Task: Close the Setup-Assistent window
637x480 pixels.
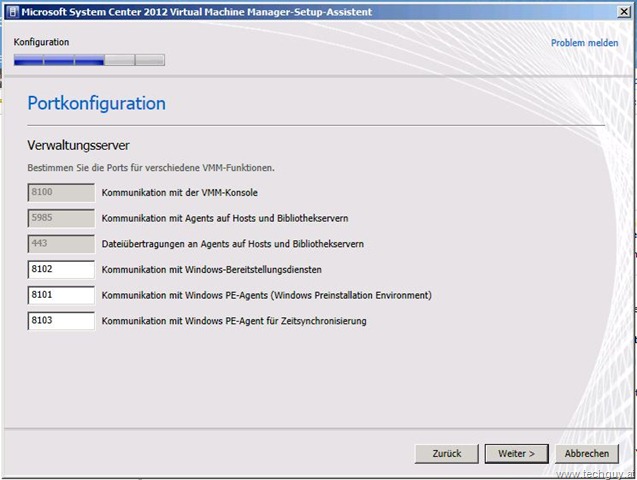Action: pos(624,12)
